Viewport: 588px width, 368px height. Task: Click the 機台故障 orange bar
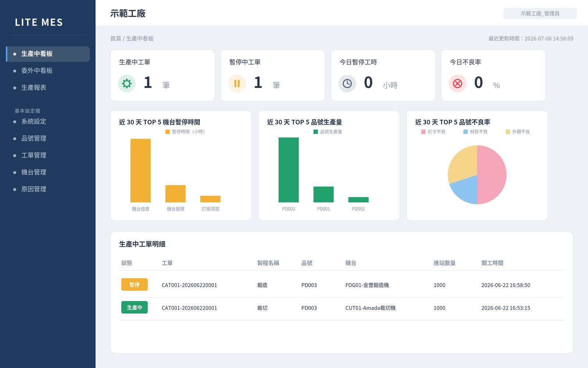point(175,194)
